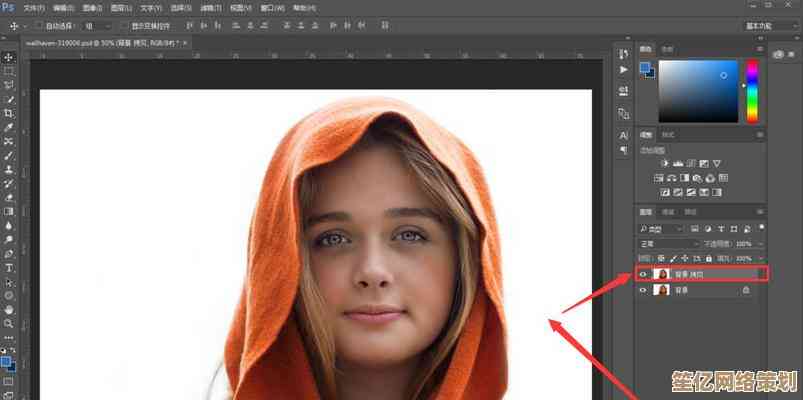Select the Crop tool
This screenshot has height=400, width=803.
9,114
